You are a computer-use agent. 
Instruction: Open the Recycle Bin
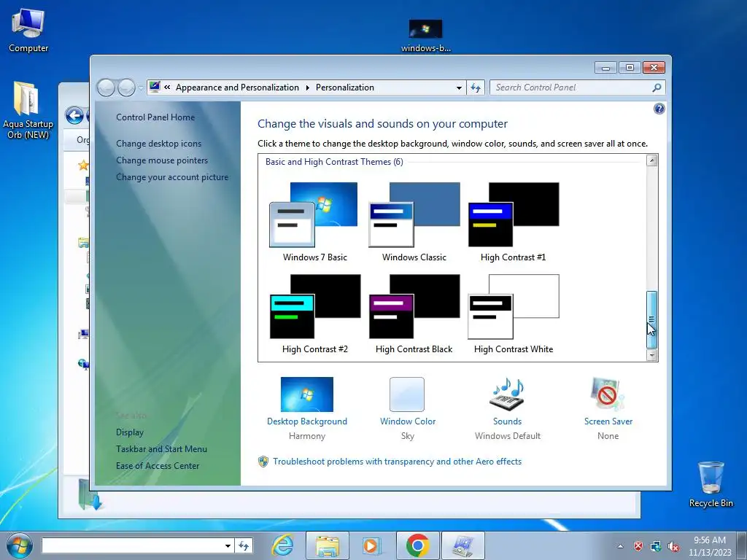[x=711, y=484]
